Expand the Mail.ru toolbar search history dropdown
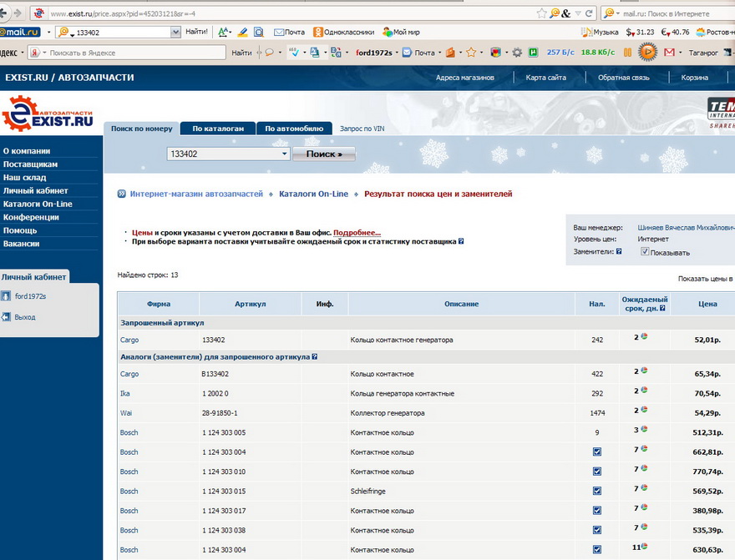This screenshot has height=560, width=735. pos(175,33)
